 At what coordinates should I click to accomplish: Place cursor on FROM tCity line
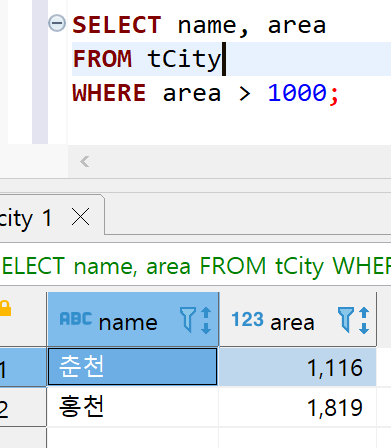[x=231, y=59]
